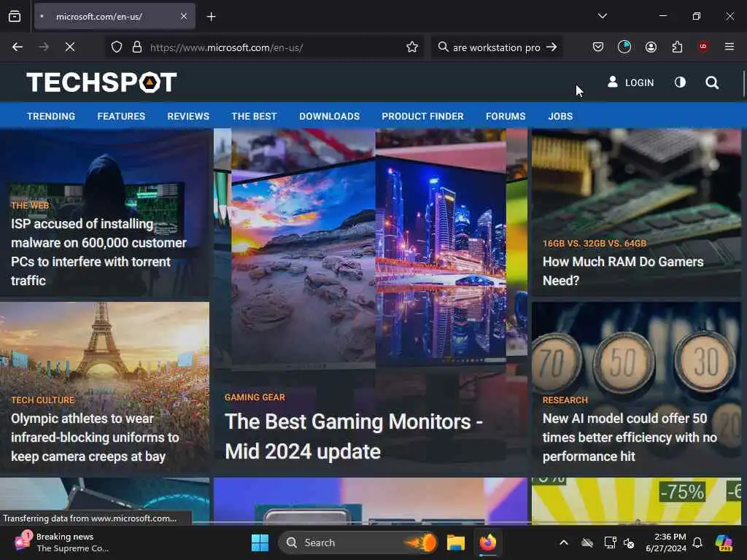View site security padlock info
This screenshot has height=560, width=747.
(x=137, y=47)
